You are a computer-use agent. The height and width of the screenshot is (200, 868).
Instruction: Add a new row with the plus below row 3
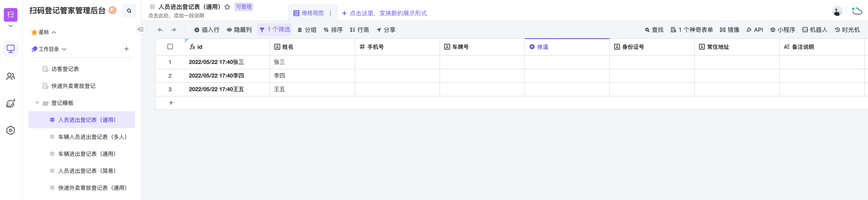pos(171,103)
